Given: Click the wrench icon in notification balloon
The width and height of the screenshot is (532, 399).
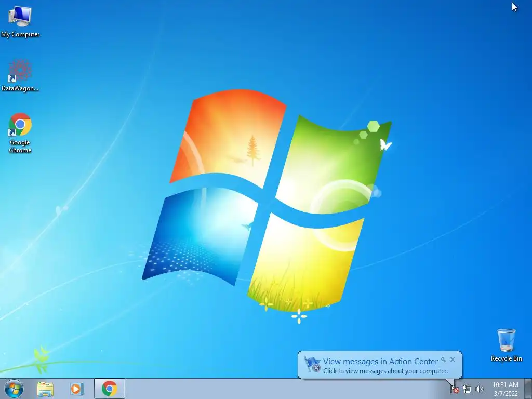Looking at the screenshot, I should [443, 360].
